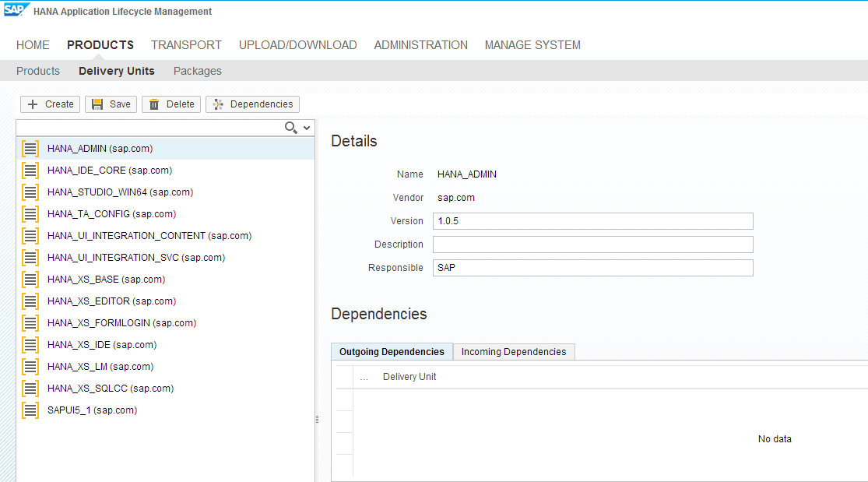Click the HANA_ADMIN delivery unit icon
The image size is (868, 482).
click(30, 149)
